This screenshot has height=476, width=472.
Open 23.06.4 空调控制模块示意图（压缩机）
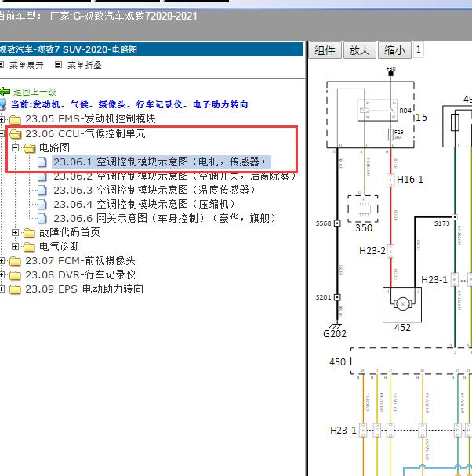144,204
